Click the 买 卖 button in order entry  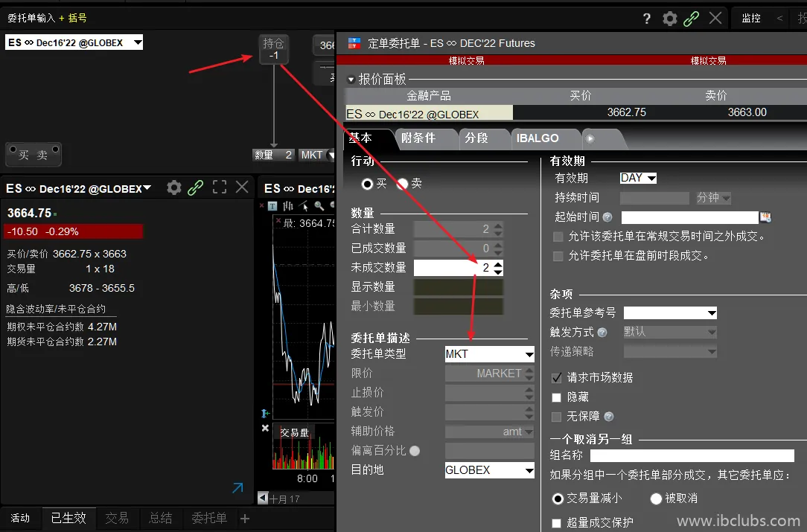(x=33, y=155)
